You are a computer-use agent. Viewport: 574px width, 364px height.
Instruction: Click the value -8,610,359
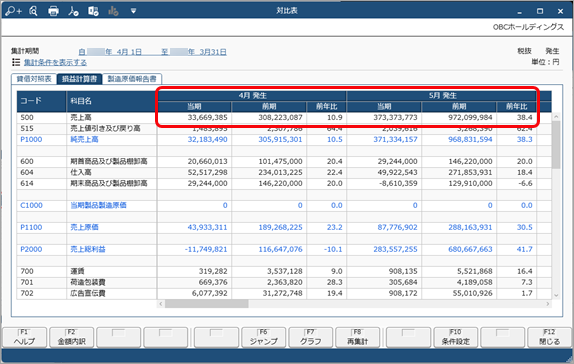(x=398, y=183)
